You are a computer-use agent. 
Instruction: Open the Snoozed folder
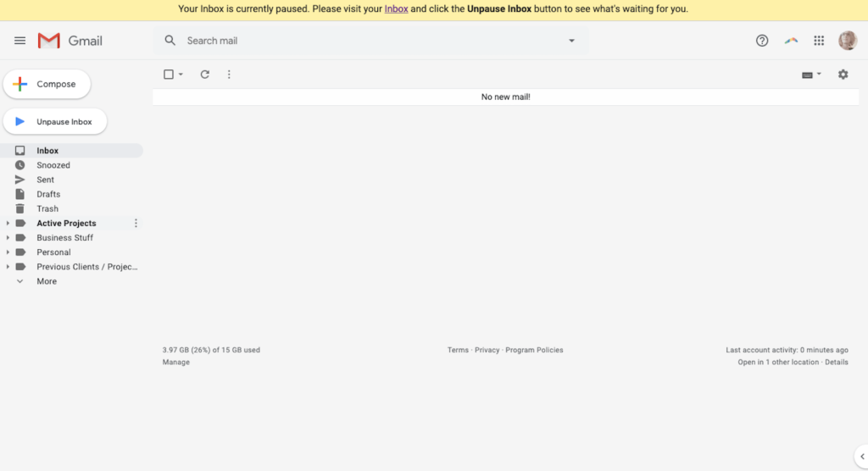point(53,165)
